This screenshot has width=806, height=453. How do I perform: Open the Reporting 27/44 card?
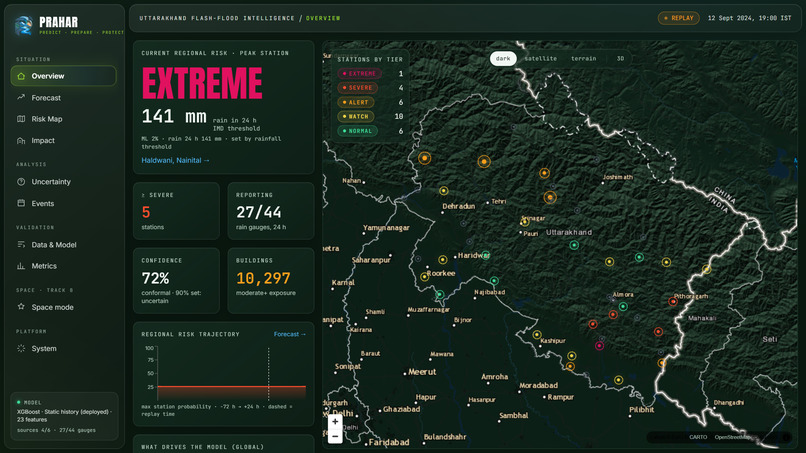[x=271, y=211]
